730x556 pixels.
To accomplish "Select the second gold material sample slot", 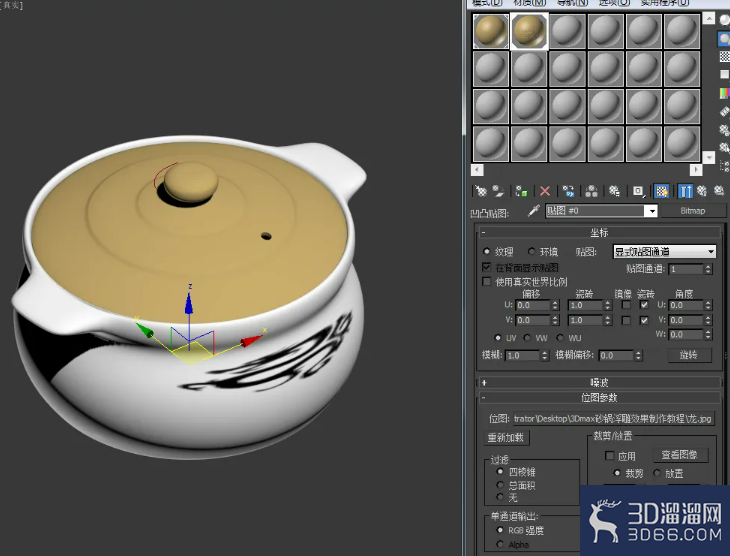I will (529, 31).
